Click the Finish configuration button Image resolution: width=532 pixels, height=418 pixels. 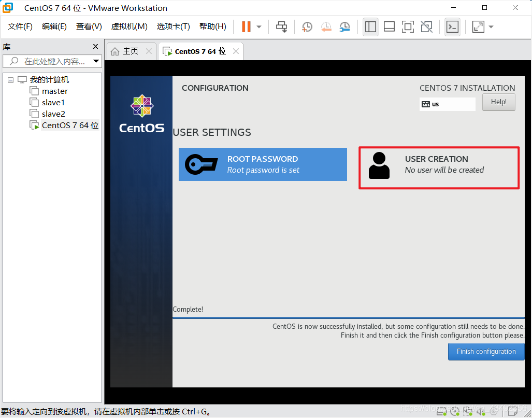coord(486,352)
